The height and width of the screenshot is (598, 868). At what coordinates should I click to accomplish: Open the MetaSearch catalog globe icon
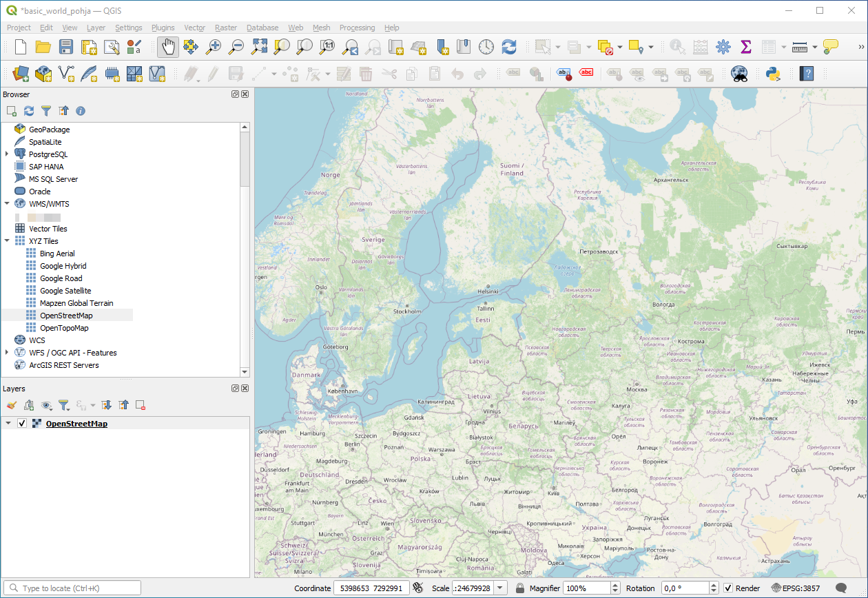click(739, 73)
